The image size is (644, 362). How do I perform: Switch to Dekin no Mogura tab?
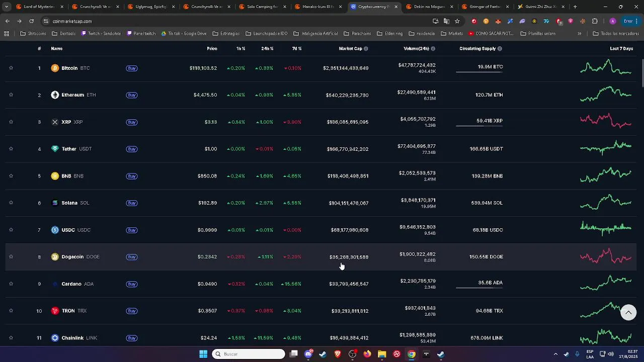point(430,7)
